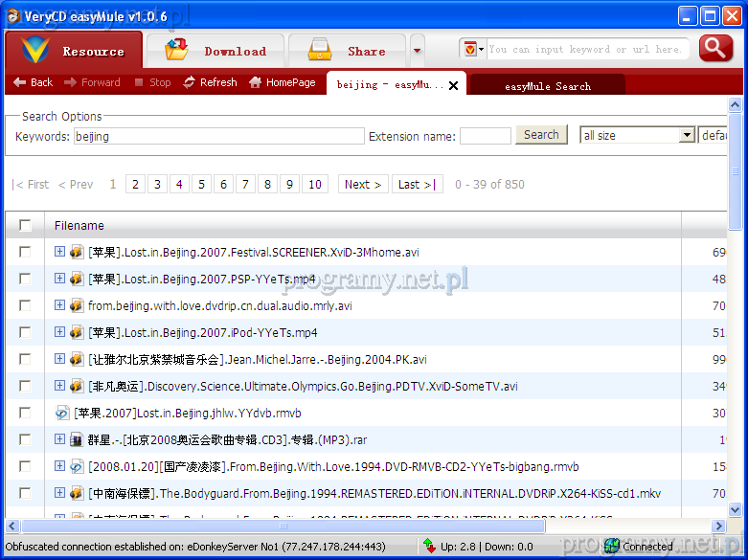
Task: Click the Stop loading icon
Action: click(x=140, y=82)
